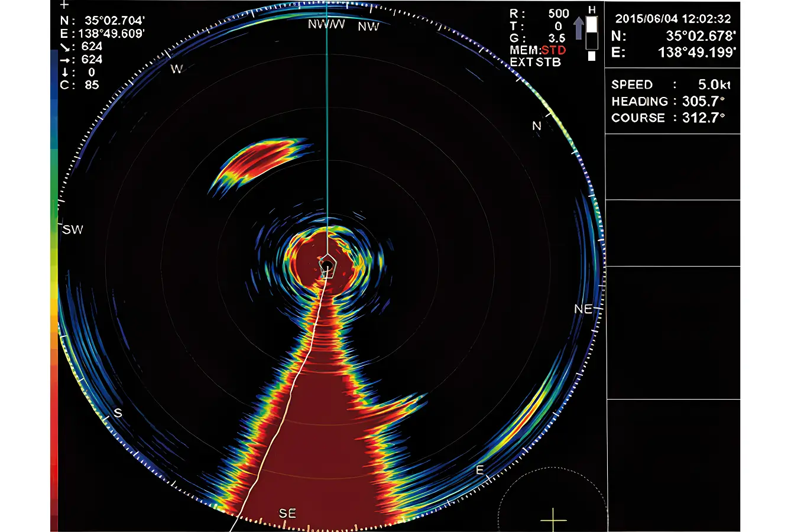The height and width of the screenshot is (532, 791).
Task: Click the SW compass bearing label
Action: 73,230
